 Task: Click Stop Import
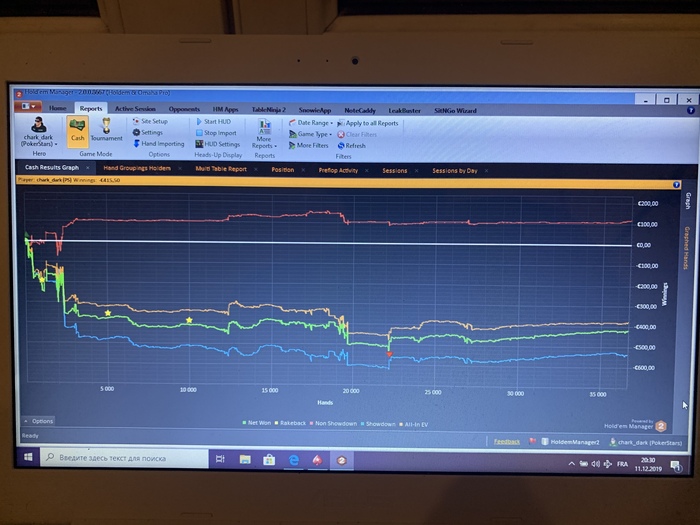click(x=216, y=133)
